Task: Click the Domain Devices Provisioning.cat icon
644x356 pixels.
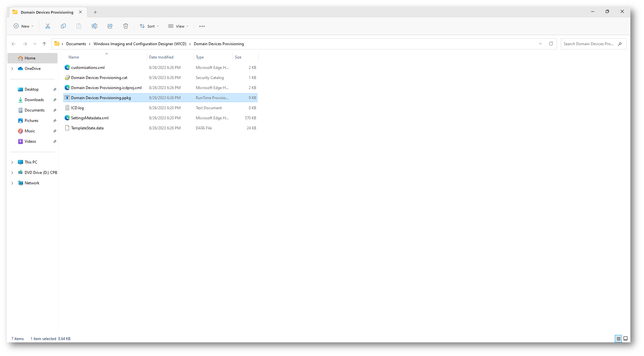Action: pos(67,77)
